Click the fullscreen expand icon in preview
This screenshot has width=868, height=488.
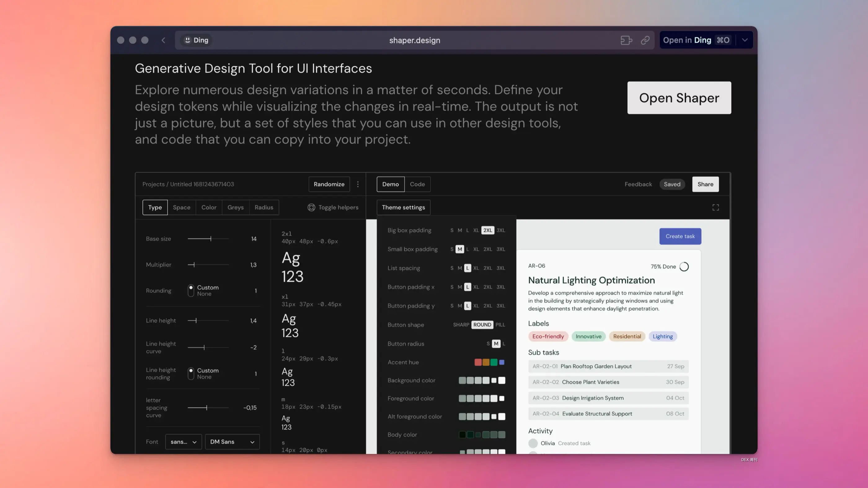(715, 207)
